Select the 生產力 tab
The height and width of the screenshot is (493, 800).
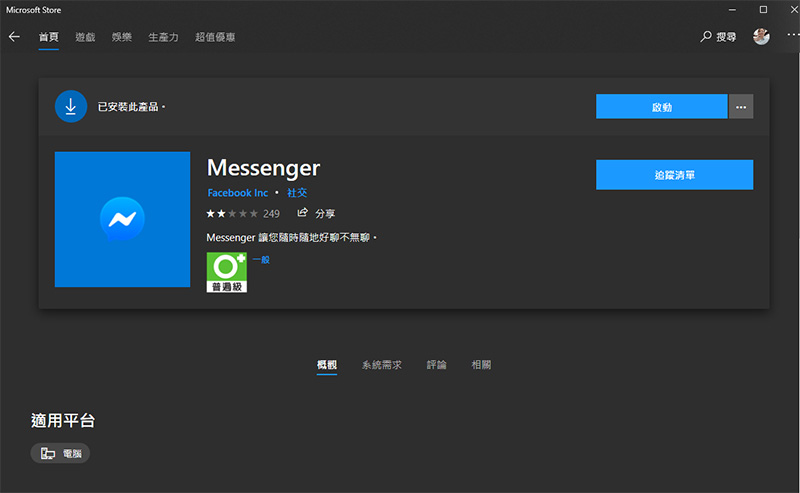pos(163,37)
